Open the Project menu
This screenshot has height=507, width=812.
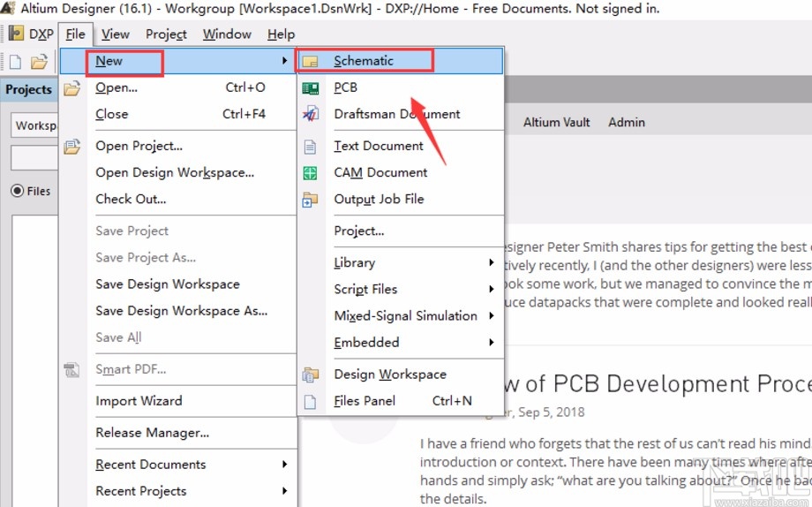(x=166, y=34)
